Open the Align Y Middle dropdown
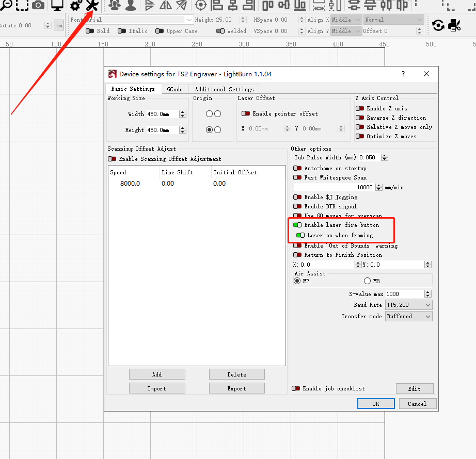Viewport: 476px width, 459px height. click(346, 31)
